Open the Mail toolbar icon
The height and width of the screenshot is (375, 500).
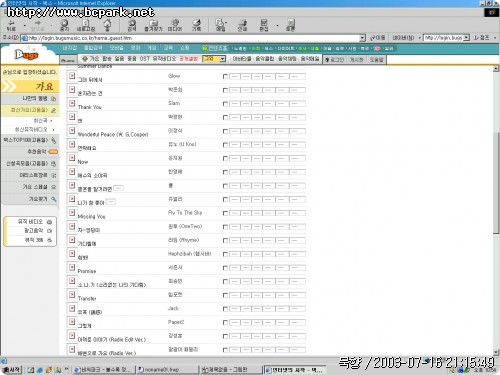click(x=220, y=25)
